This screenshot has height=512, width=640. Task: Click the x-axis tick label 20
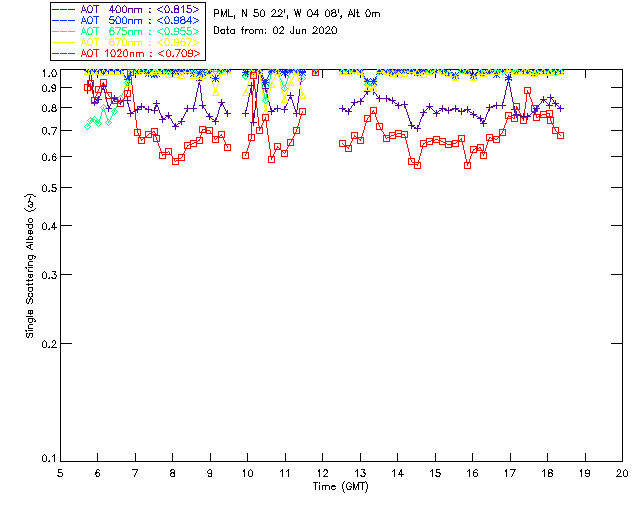point(622,473)
